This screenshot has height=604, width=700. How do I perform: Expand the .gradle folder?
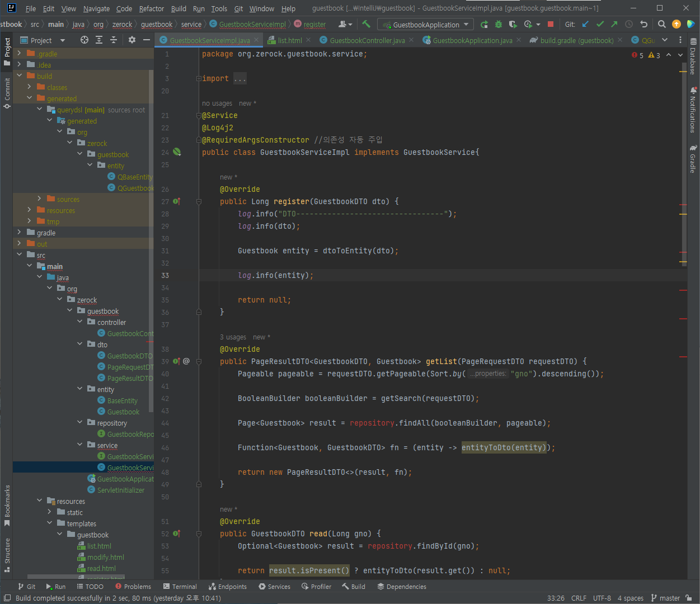click(x=19, y=53)
